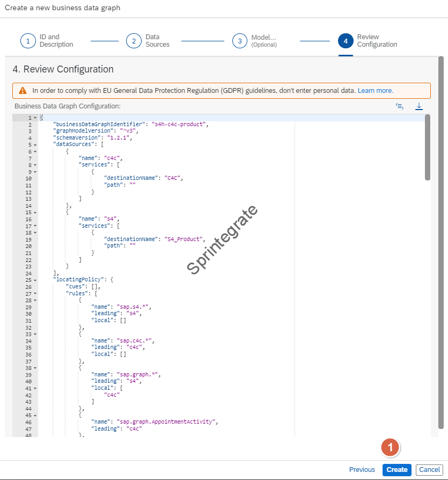Click line number 24 in the gutter

(x=28, y=273)
